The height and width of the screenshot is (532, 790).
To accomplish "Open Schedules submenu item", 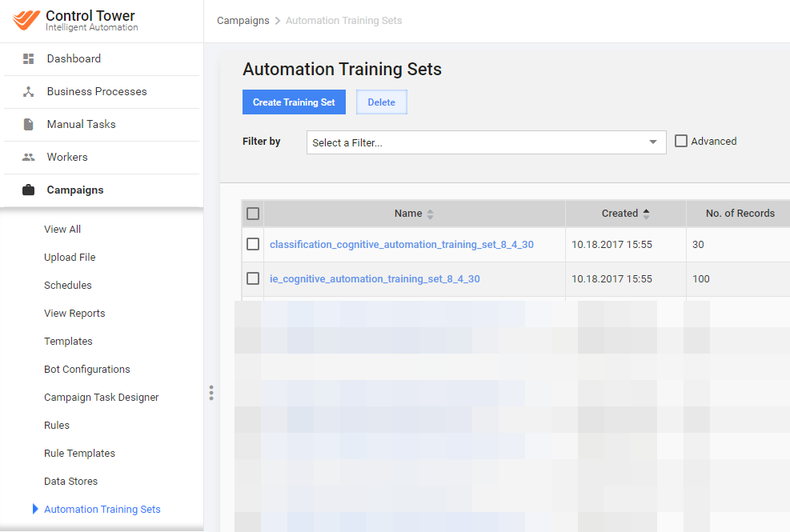I will (x=67, y=285).
